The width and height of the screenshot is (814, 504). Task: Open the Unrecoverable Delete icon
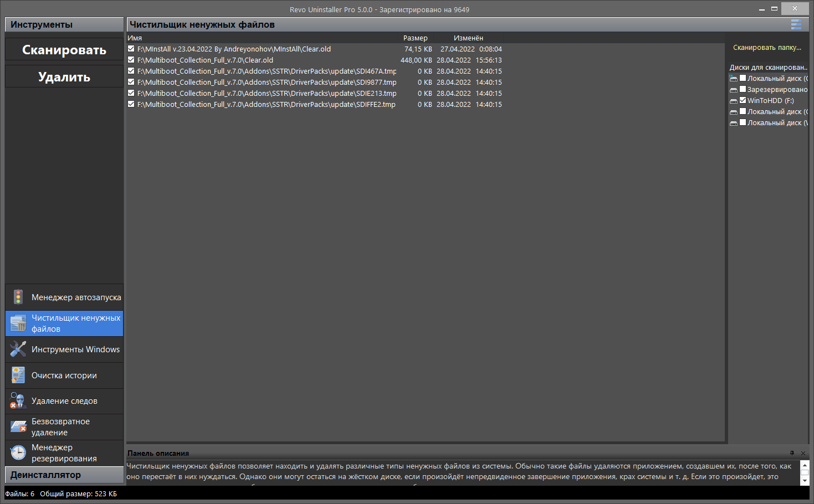pos(18,427)
